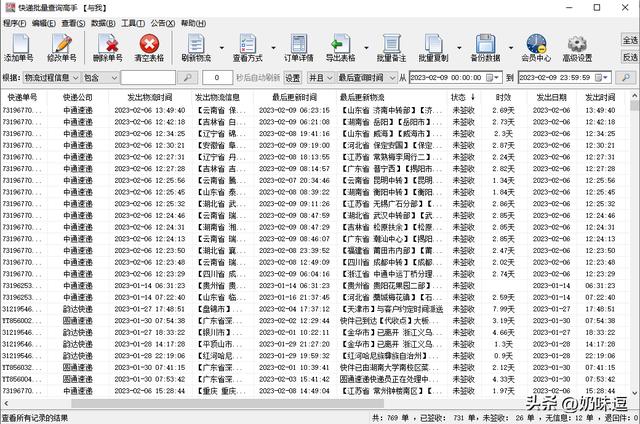Click the search icon beside keyword field
Screen dimensions: 640x424
click(187, 78)
